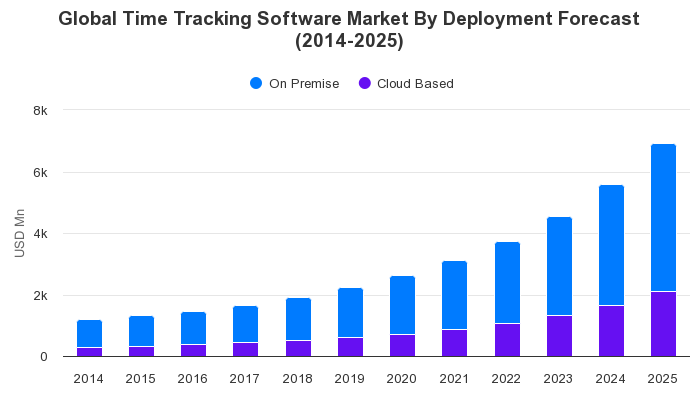
Task: Select the 2023 Cloud Based purple bar segment
Action: pos(559,336)
